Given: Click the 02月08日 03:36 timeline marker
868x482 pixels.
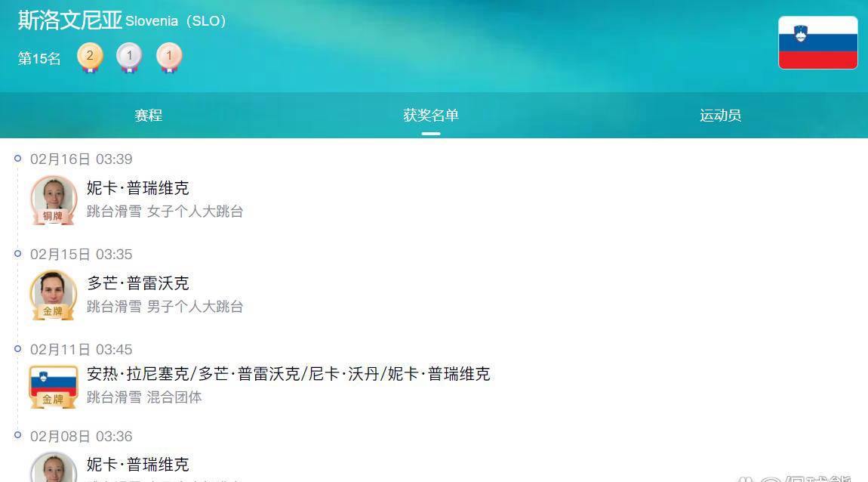Looking at the screenshot, I should pyautogui.click(x=17, y=435).
